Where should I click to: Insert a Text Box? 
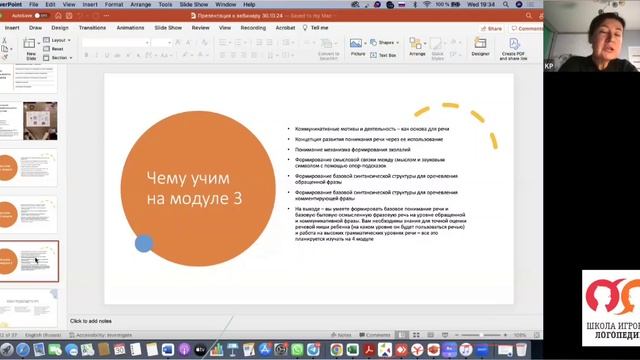click(x=383, y=55)
